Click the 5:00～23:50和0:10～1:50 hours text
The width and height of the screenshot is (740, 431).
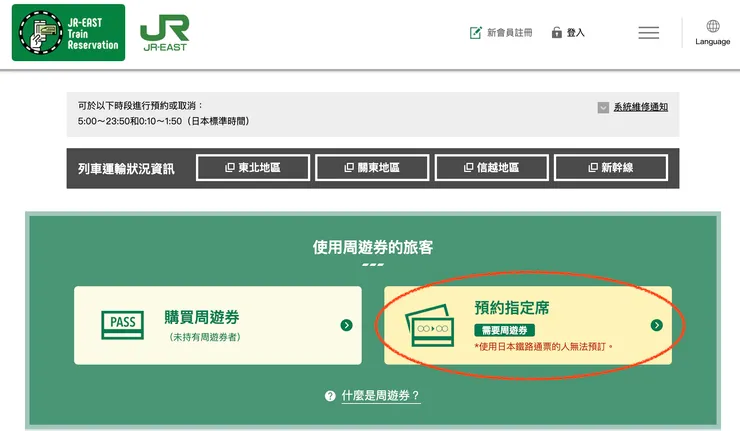[164, 121]
